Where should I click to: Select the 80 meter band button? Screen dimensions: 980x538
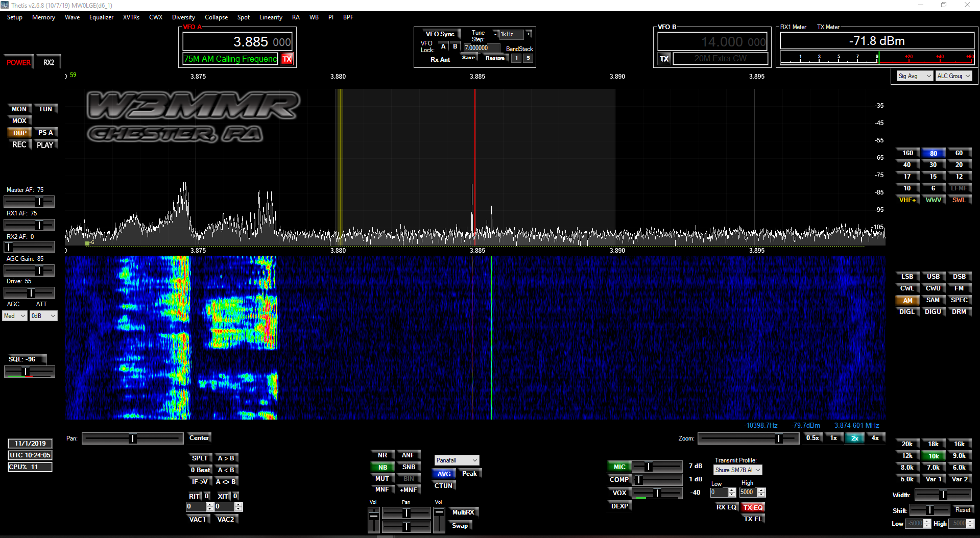(933, 153)
